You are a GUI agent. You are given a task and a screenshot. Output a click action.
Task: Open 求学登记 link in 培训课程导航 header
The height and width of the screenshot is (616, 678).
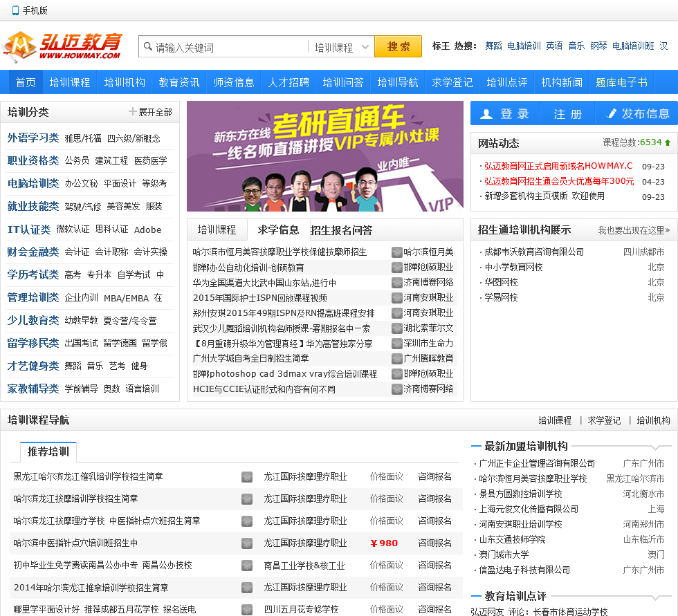604,420
